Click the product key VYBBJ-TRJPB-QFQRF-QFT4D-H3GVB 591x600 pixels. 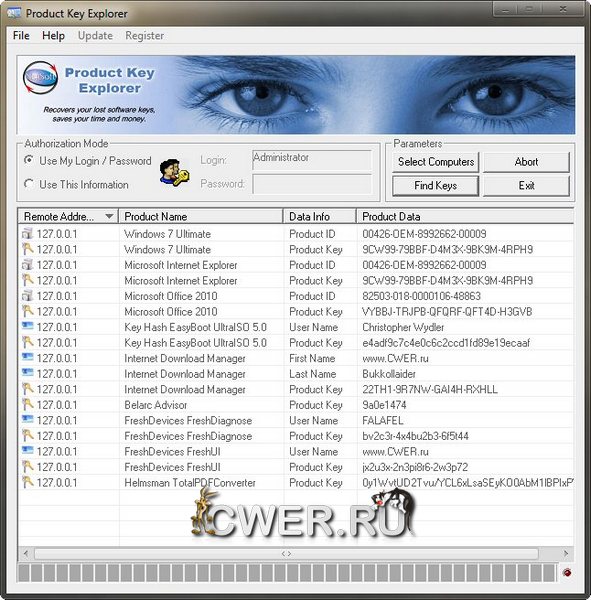447,311
